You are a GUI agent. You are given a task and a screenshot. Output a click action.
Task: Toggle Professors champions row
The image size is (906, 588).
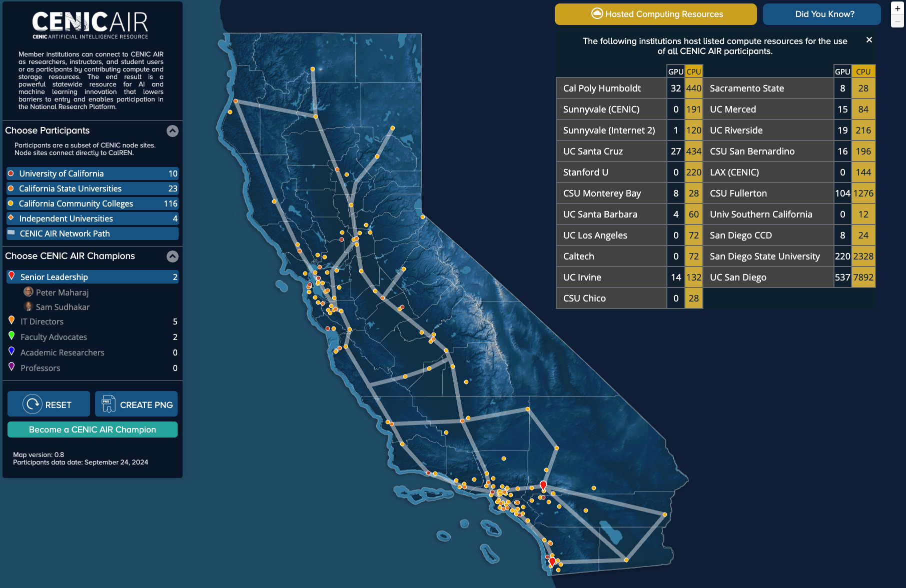coord(93,368)
